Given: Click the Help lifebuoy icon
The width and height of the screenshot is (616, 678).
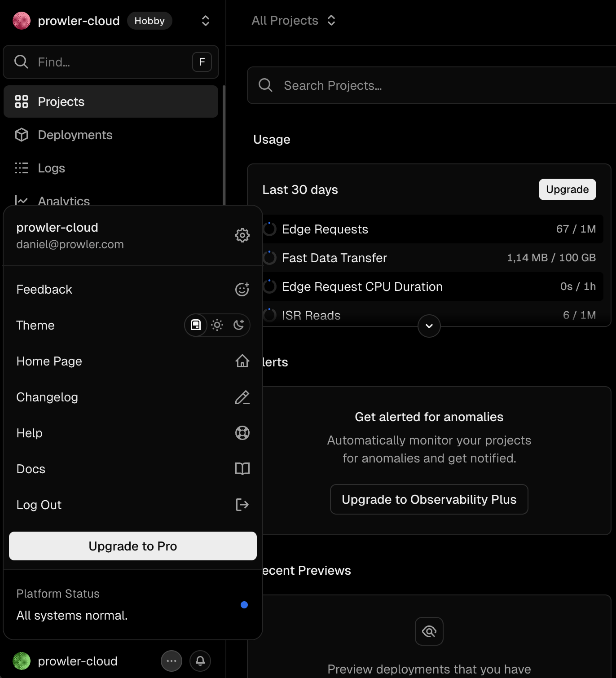Looking at the screenshot, I should click(242, 433).
